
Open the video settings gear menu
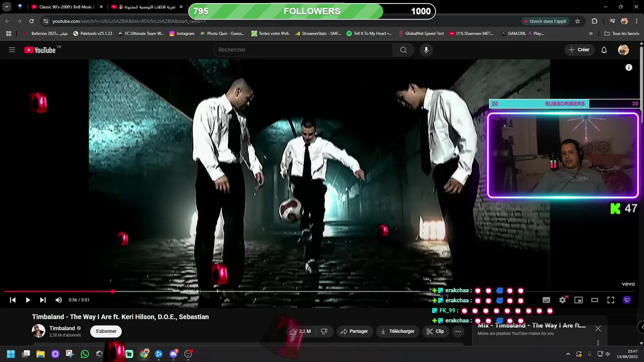562,300
